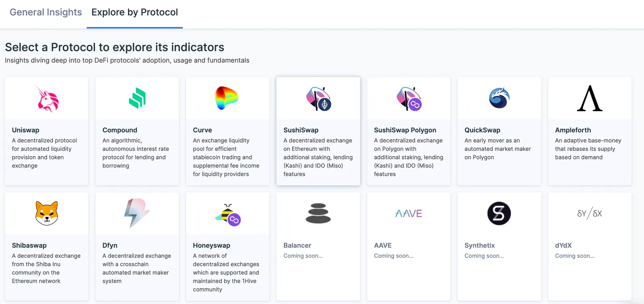Click the AAVE logo on coming soon card
The width and height of the screenshot is (644, 304).
409,214
